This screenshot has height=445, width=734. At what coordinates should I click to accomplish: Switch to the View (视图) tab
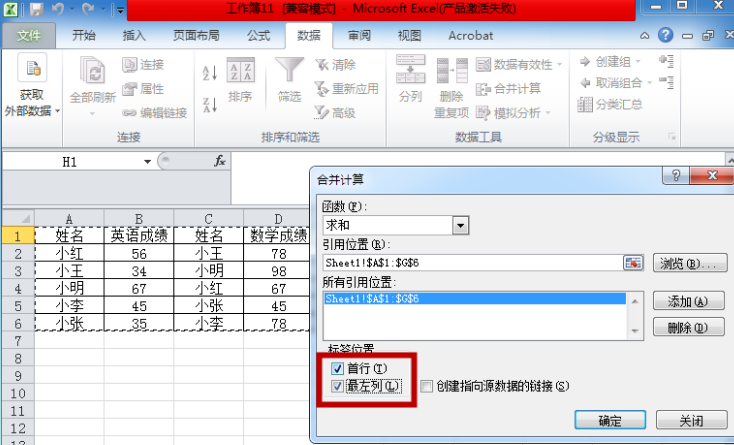point(409,35)
